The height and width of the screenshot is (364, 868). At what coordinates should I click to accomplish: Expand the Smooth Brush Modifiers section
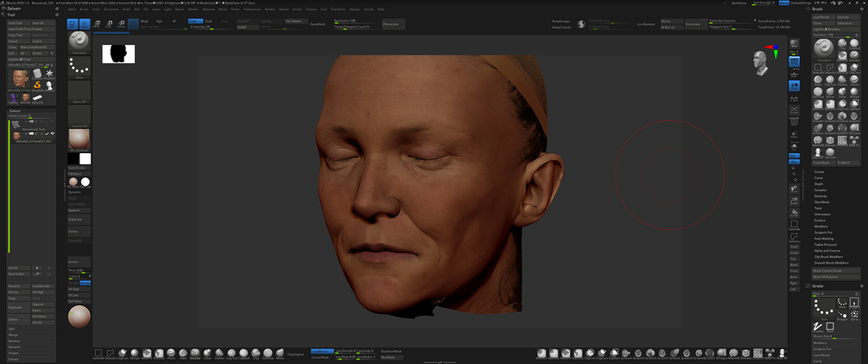830,263
